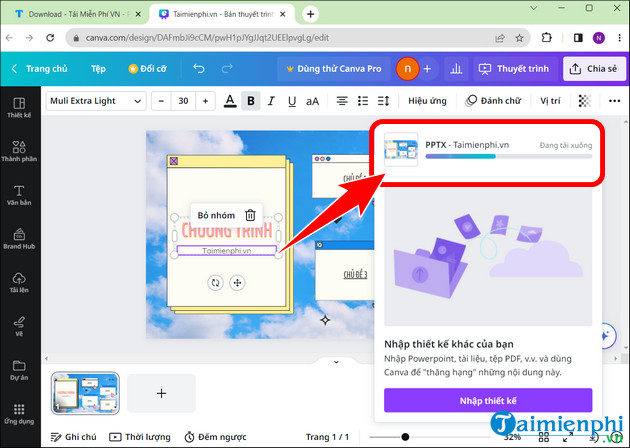Screen dimensions: 630x448
Task: Open Đổi cỡ resize menu
Action: [x=147, y=69]
